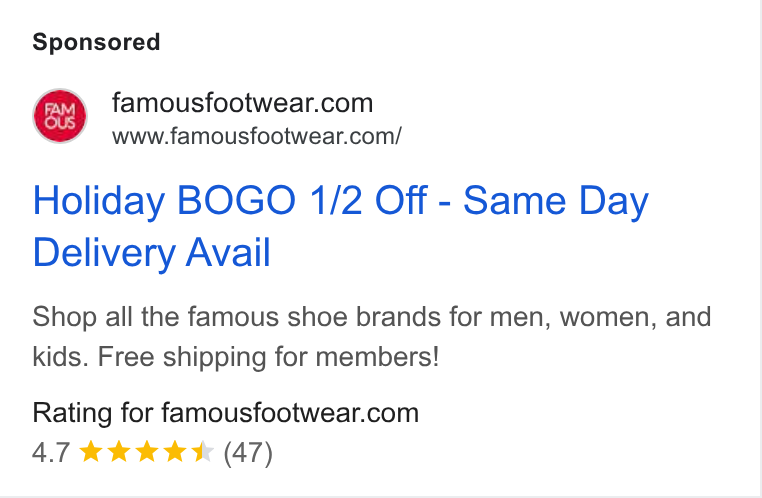Click 'kids.' in the ad description
The width and height of the screenshot is (762, 498).
pyautogui.click(x=60, y=357)
